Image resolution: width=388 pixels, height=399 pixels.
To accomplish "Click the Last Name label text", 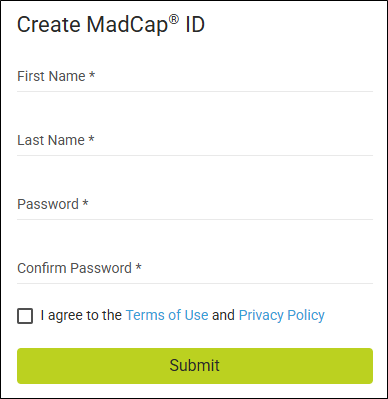I will pyautogui.click(x=51, y=140).
